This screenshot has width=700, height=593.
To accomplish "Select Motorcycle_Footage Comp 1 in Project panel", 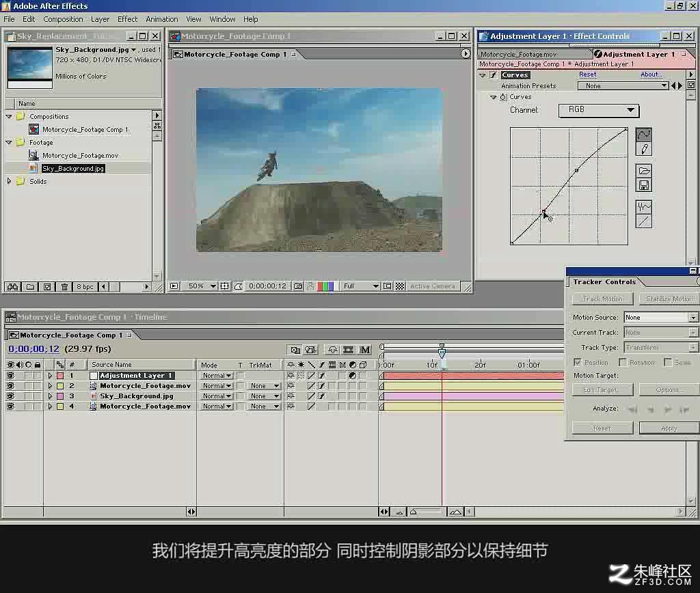I will 85,129.
